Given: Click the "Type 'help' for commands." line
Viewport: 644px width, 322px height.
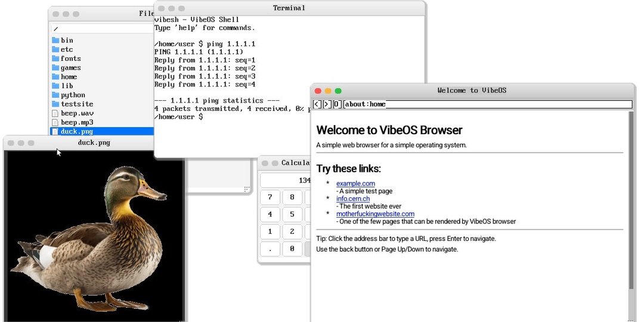Looking at the screenshot, I should point(205,28).
